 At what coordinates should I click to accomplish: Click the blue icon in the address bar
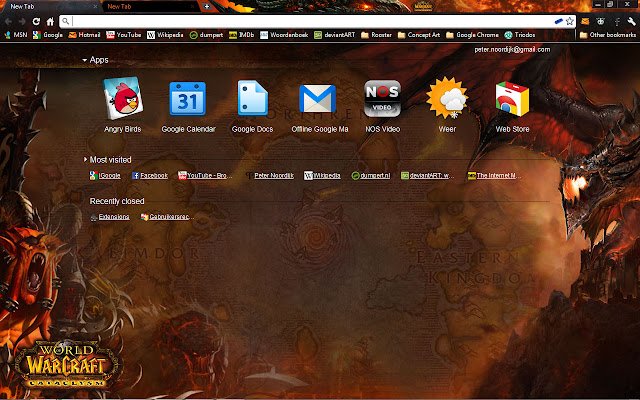(559, 21)
